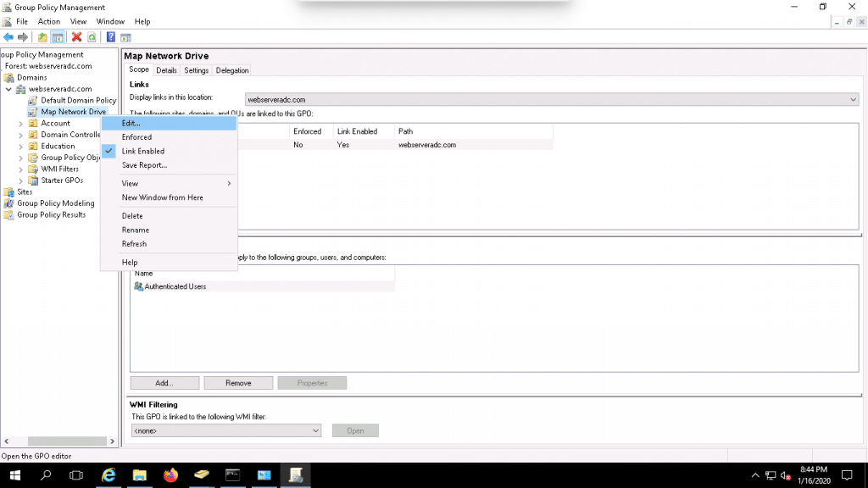868x488 pixels.
Task: Launch Internet Explorer from the taskbar
Action: (x=108, y=475)
